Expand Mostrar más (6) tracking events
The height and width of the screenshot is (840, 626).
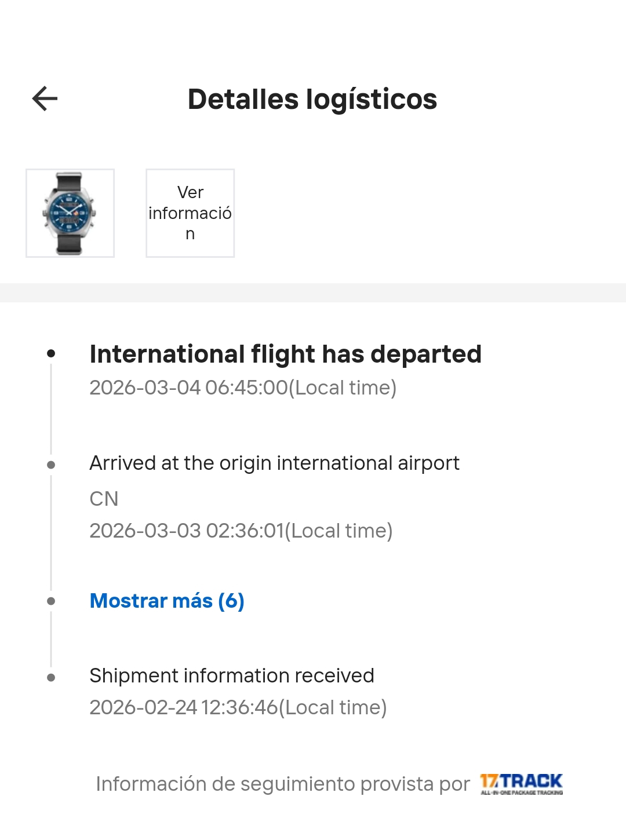[167, 601]
